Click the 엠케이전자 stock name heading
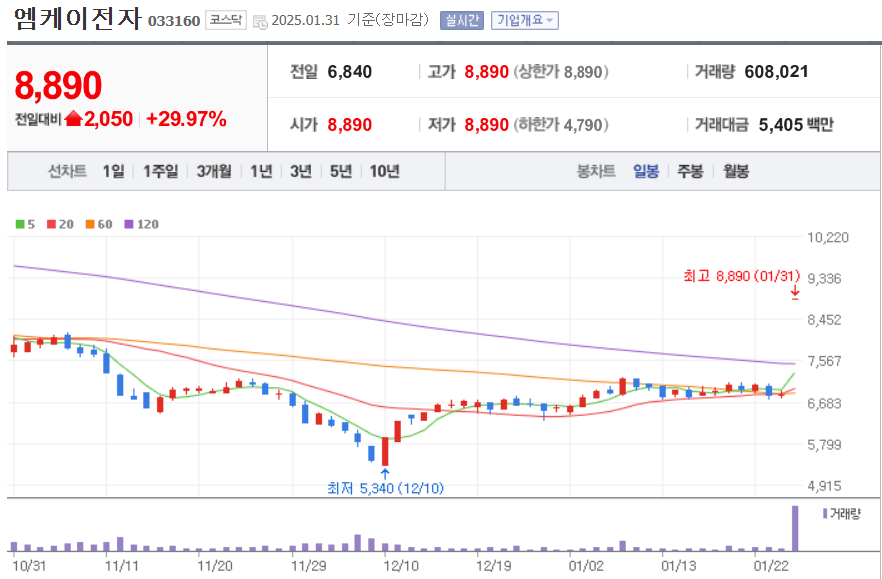The width and height of the screenshot is (882, 579). tap(78, 19)
